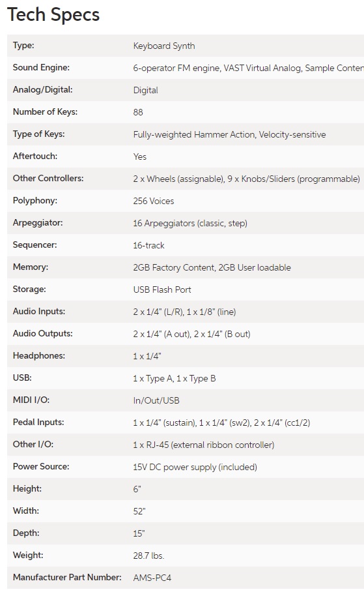Select the Type row label
This screenshot has height=594, width=364.
[23, 46]
